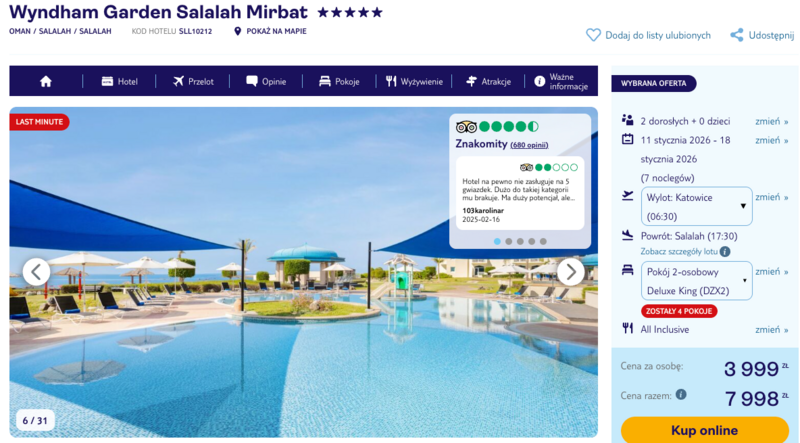The image size is (800, 443).
Task: Click info icon beside Cena razem
Action: click(681, 395)
